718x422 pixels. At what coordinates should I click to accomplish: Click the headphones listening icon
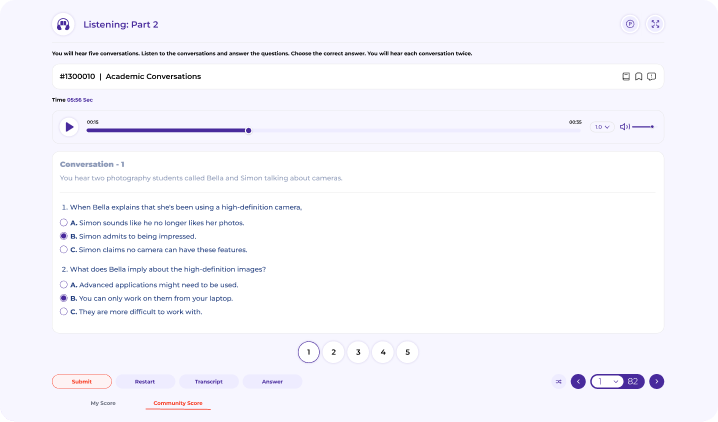(63, 24)
